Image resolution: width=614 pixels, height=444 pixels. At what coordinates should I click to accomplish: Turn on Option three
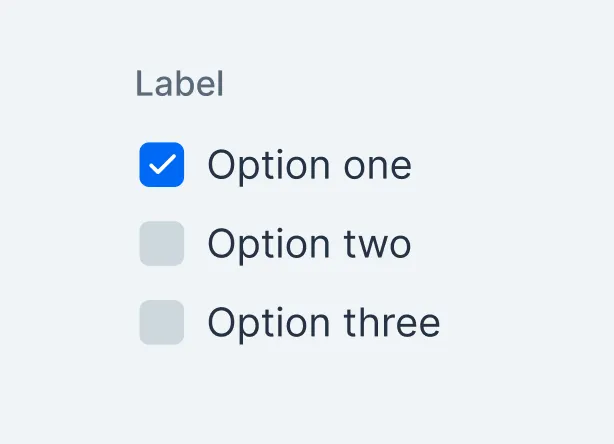pyautogui.click(x=161, y=322)
